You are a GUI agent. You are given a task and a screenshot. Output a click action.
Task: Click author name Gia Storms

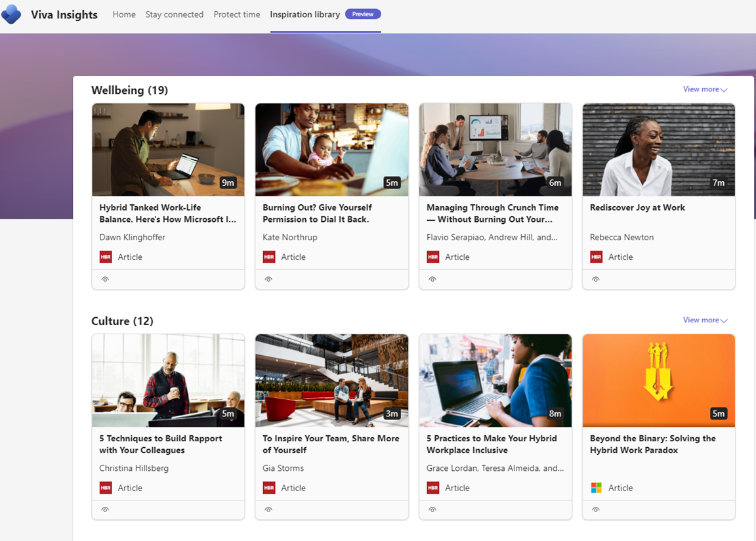(283, 468)
